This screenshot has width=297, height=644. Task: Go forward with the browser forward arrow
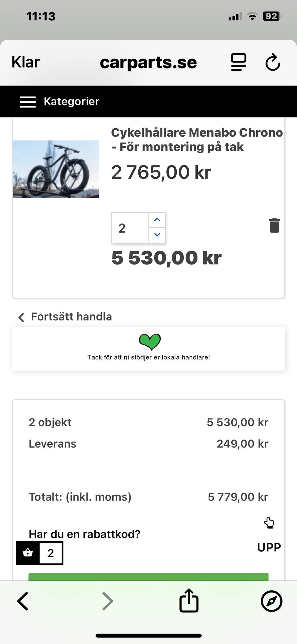click(107, 601)
